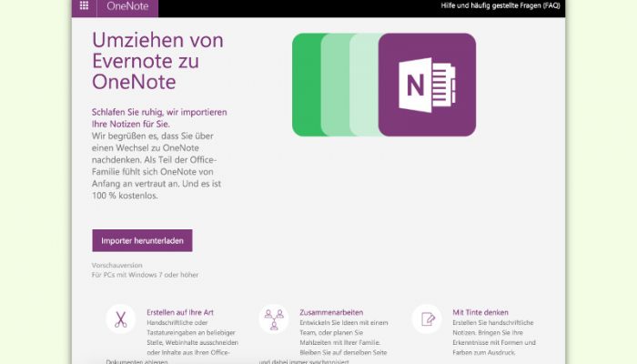Click the text 100 % kostenlos
637x364 pixels.
pyautogui.click(x=125, y=196)
